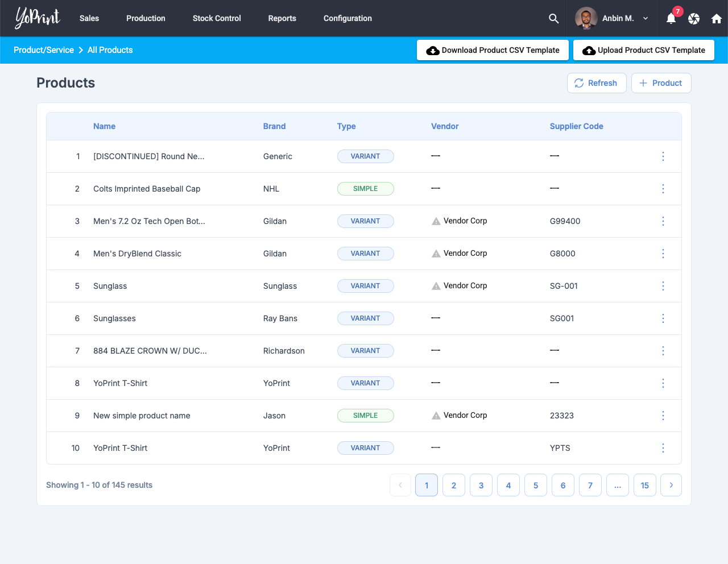The image size is (728, 564).
Task: Click the YoPrint logo
Action: (38, 18)
